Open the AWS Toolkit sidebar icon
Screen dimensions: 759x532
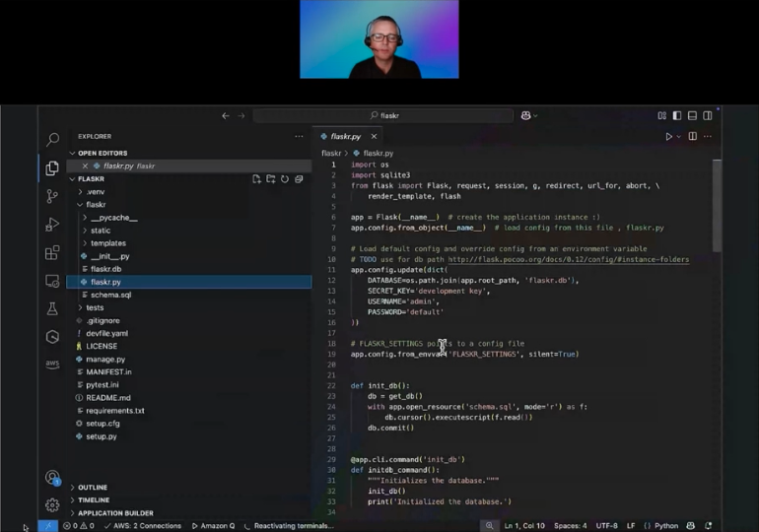coord(52,364)
